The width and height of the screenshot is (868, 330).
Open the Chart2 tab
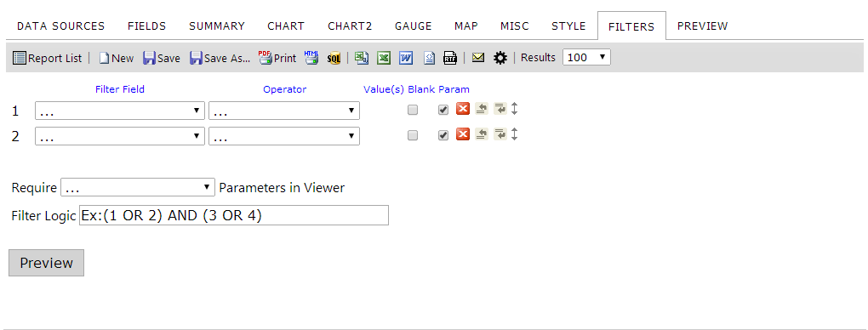tap(350, 26)
